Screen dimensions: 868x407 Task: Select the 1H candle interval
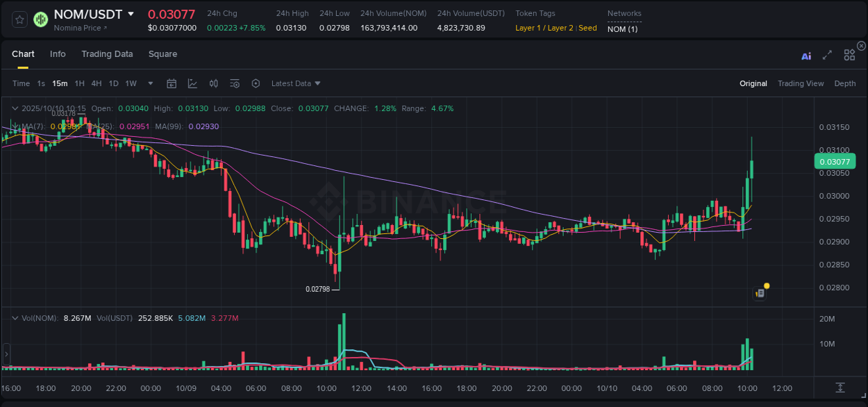point(78,83)
